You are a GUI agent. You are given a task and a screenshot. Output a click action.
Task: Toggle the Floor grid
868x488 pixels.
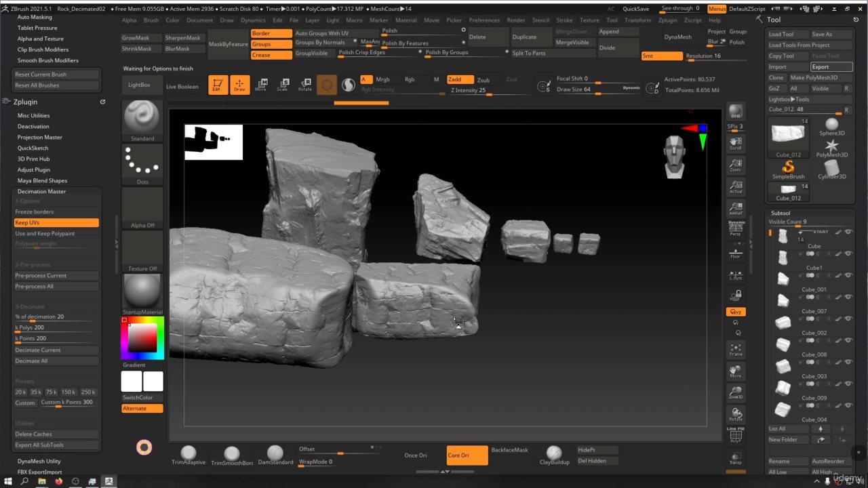click(x=736, y=252)
